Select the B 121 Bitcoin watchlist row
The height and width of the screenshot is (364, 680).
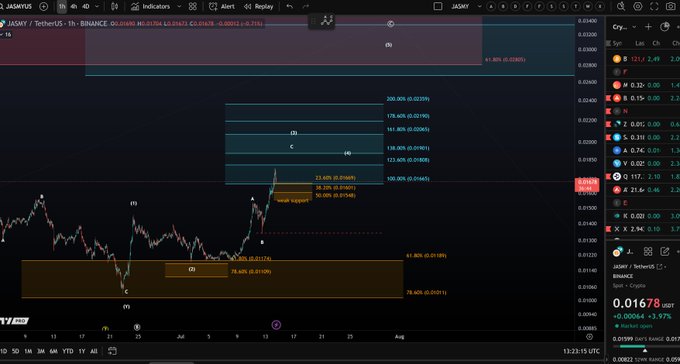(x=642, y=59)
